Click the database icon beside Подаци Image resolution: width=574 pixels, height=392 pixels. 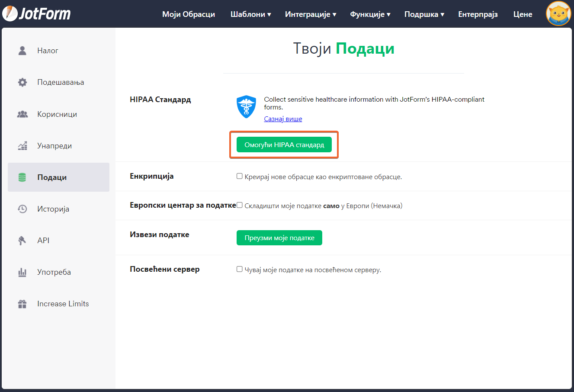click(22, 177)
